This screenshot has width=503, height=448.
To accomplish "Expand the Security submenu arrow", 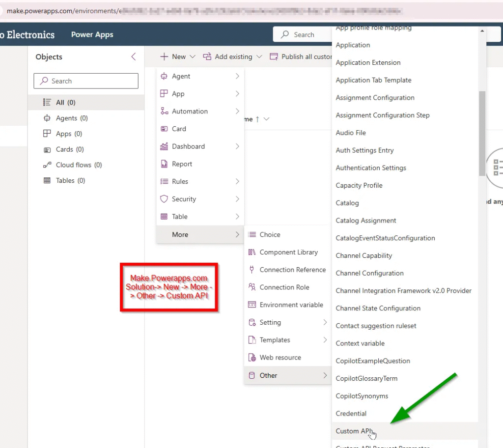I will [x=237, y=199].
